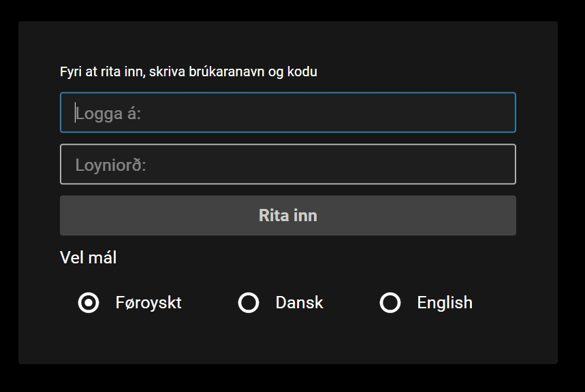
Task: Click the Loyniorð placeholder text
Action: coord(110,165)
